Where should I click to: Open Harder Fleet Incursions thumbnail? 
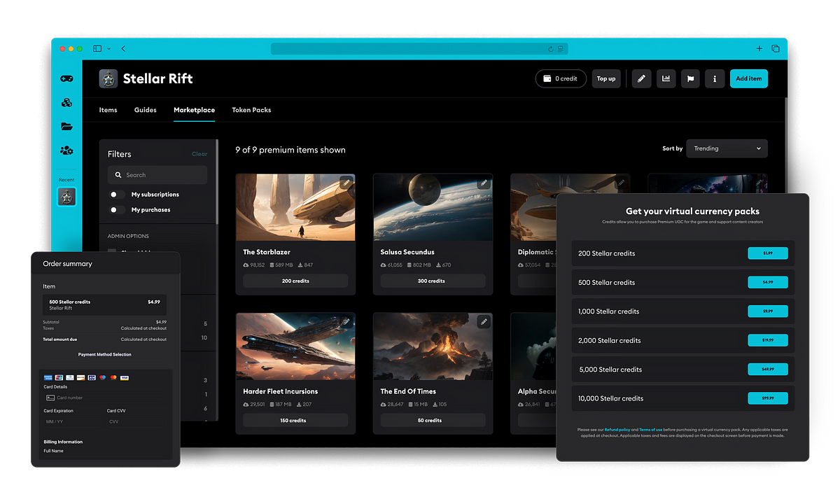click(295, 346)
